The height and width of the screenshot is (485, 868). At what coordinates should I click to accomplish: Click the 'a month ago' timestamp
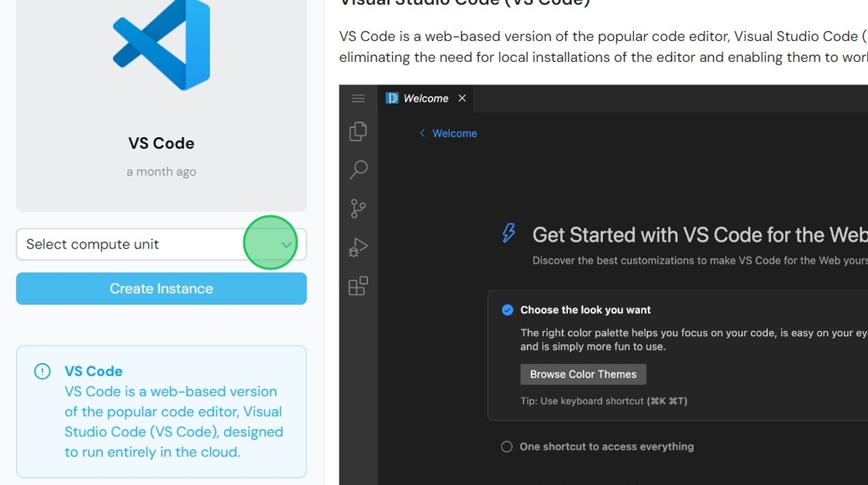tap(161, 172)
